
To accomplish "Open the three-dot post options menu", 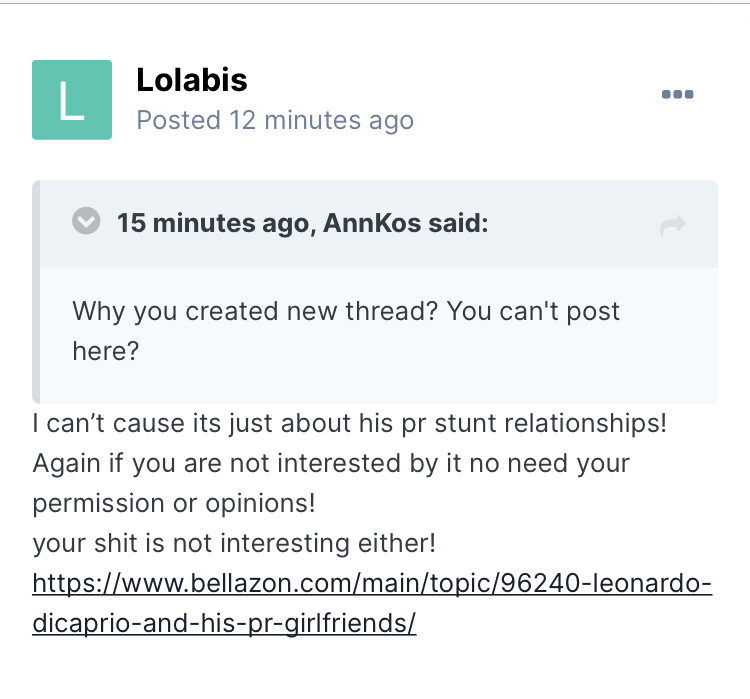I will [677, 95].
